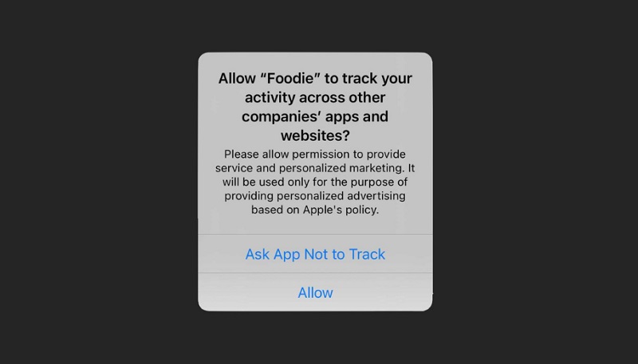The height and width of the screenshot is (364, 638).
Task: Click the description starting "Please allow permission"
Action: (315, 182)
